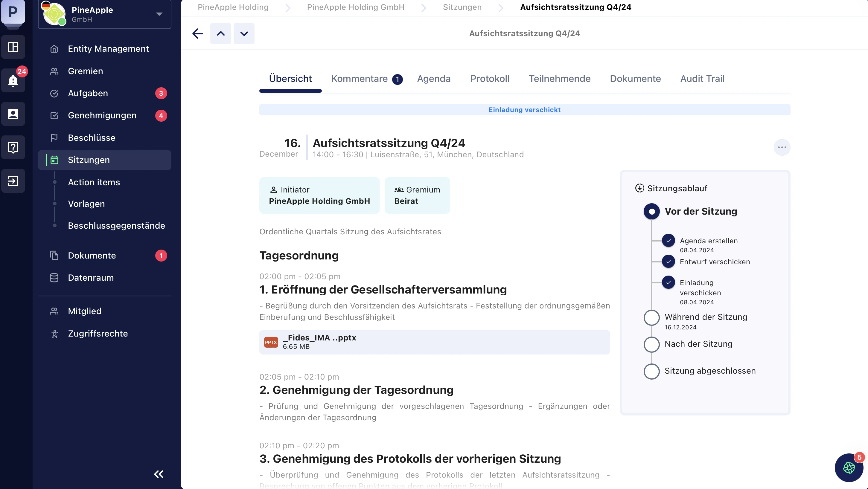The image size is (868, 489).
Task: Open Vorlagen in the sidebar
Action: coord(86,204)
